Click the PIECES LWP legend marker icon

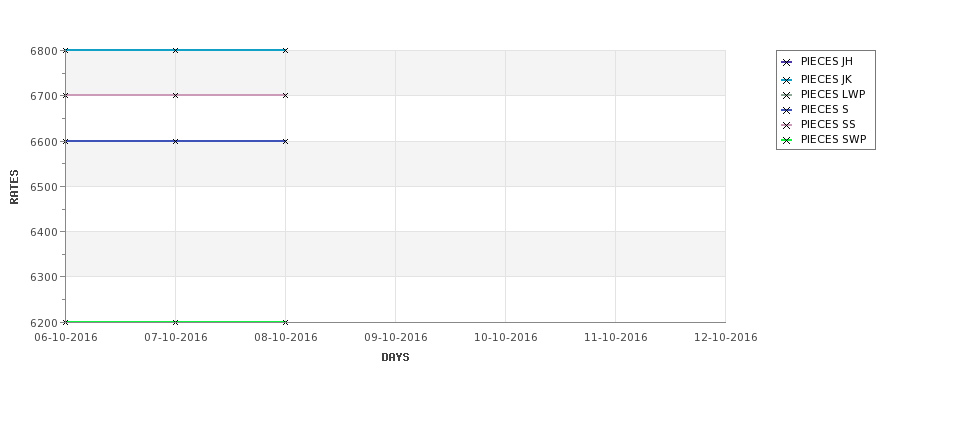pyautogui.click(x=787, y=95)
